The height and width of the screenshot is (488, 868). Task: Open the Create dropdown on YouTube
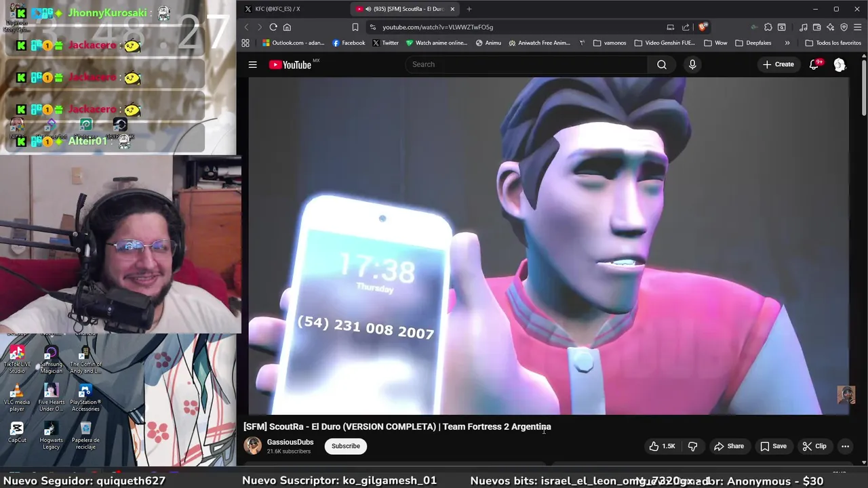pos(778,64)
